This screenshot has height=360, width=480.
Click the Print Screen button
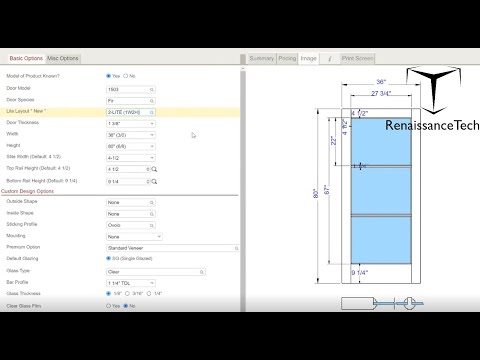coord(357,59)
